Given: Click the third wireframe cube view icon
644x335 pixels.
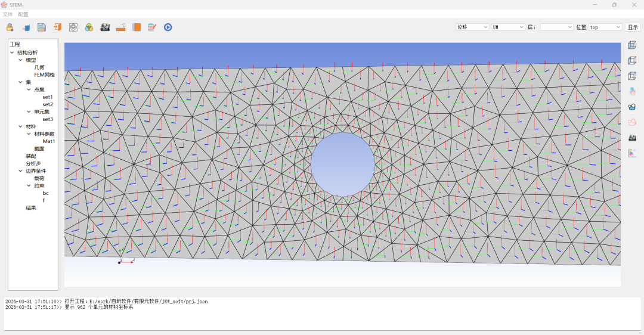Looking at the screenshot, I should (x=632, y=76).
